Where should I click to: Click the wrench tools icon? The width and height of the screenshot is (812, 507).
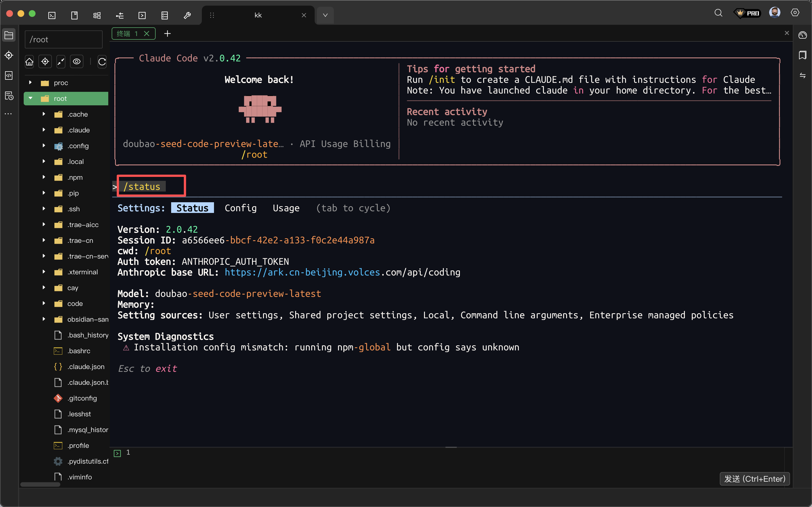[x=187, y=15]
